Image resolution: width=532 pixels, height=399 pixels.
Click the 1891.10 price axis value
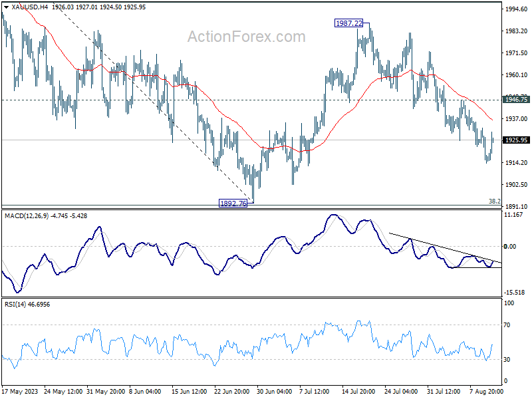point(517,207)
